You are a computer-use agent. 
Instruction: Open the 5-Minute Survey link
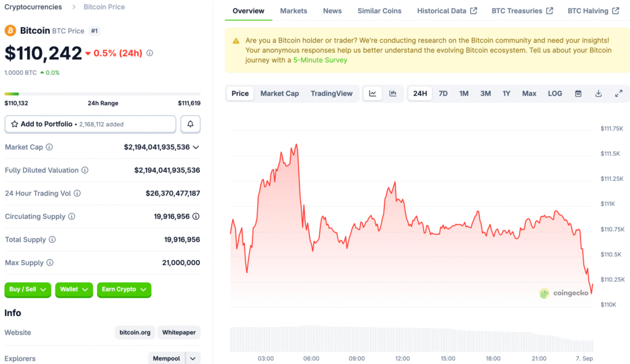point(320,60)
